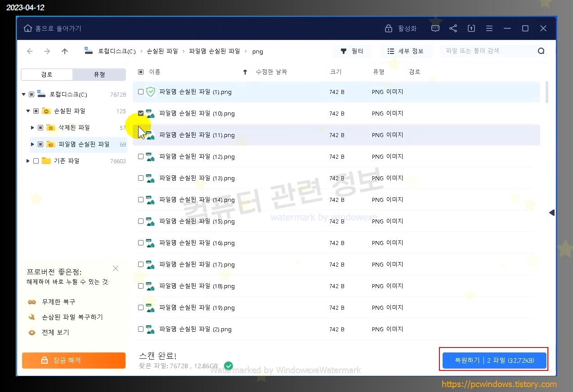The height and width of the screenshot is (392, 573).
Task: Return home via the house icon
Action: point(28,28)
